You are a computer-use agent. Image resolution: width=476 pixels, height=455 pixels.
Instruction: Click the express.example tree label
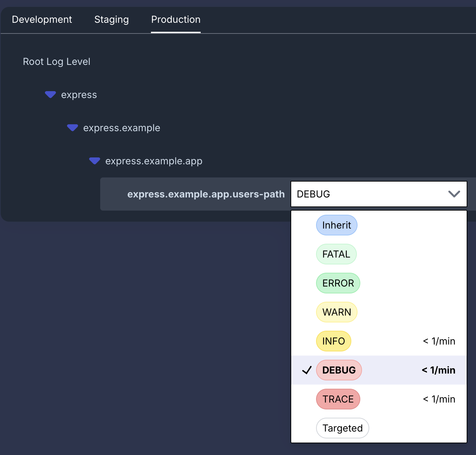coord(122,128)
